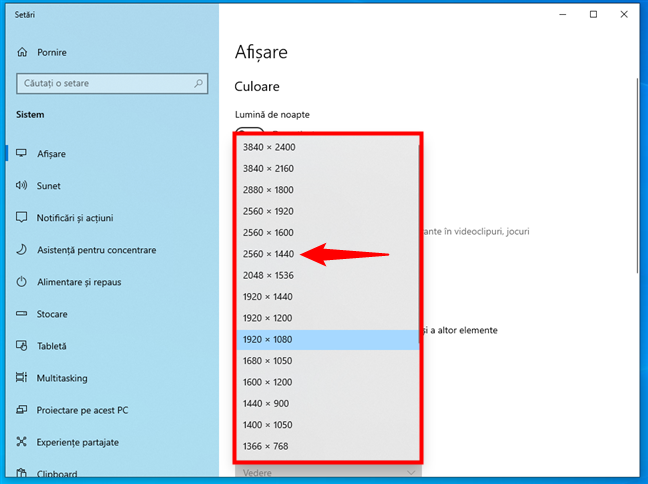Open the Pornire settings home
This screenshot has height=484, width=648.
pos(112,52)
